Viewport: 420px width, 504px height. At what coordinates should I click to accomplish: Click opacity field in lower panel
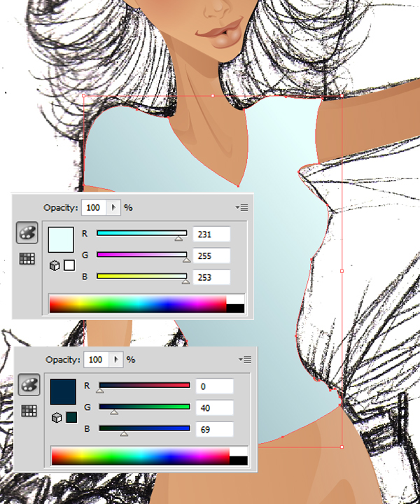(x=97, y=360)
